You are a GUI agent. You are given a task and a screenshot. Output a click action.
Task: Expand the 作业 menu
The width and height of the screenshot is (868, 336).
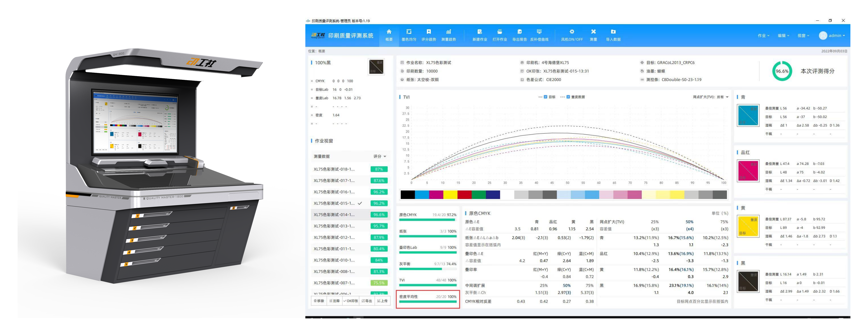coord(764,36)
